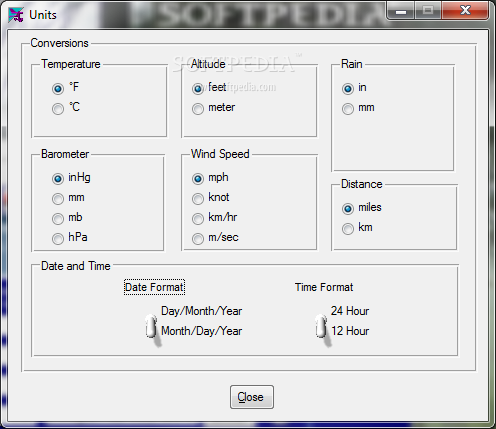Image resolution: width=496 pixels, height=429 pixels.
Task: Click the Day/Month/Year text
Action: pyautogui.click(x=201, y=311)
